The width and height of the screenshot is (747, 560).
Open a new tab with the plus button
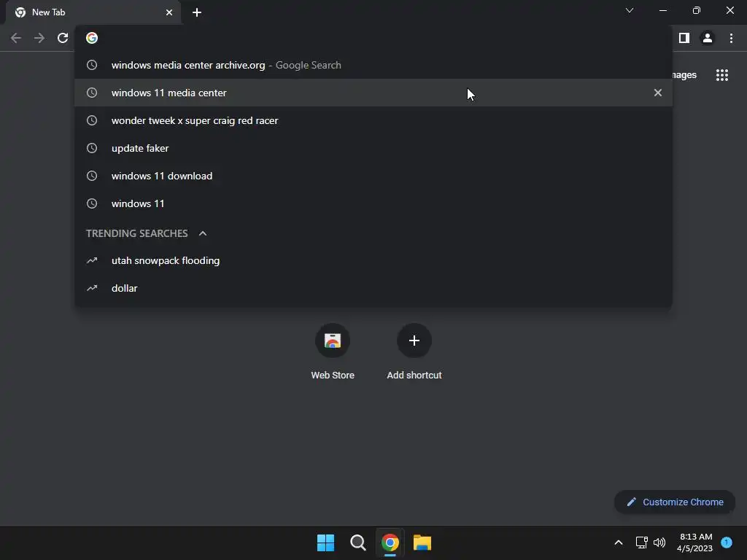point(197,12)
